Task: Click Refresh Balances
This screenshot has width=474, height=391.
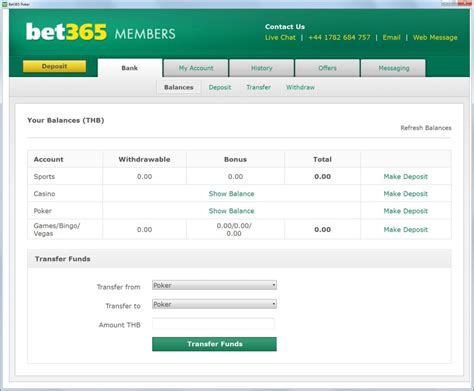Action: [426, 128]
